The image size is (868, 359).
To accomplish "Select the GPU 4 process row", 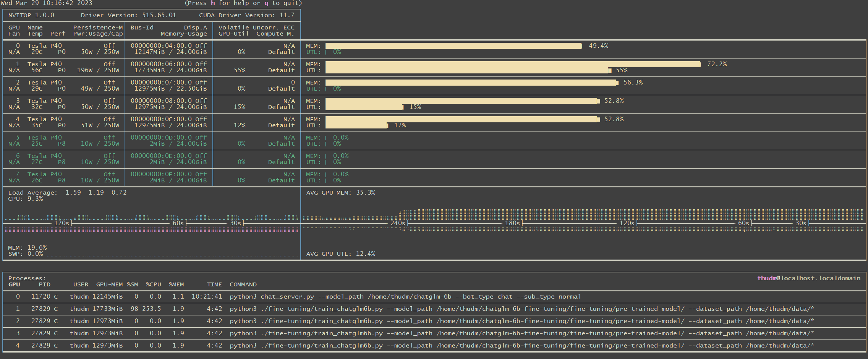I will pyautogui.click(x=434, y=346).
